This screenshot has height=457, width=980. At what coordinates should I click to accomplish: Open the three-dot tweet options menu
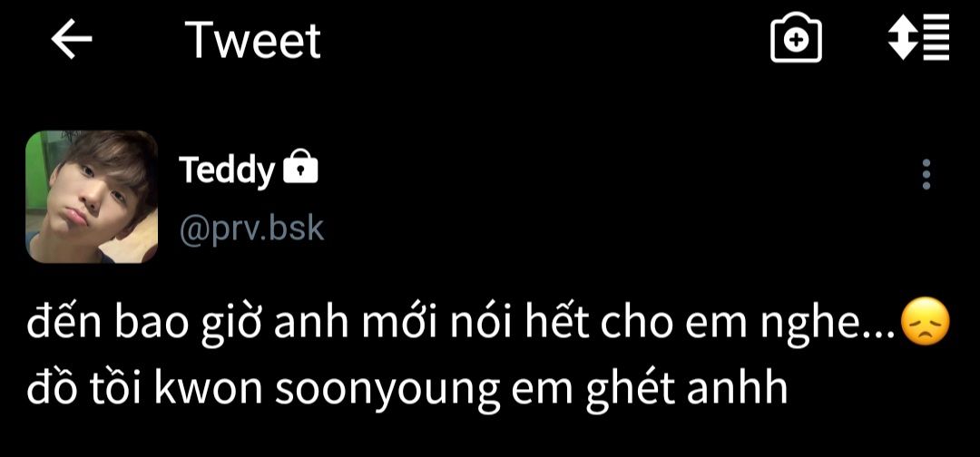[926, 174]
